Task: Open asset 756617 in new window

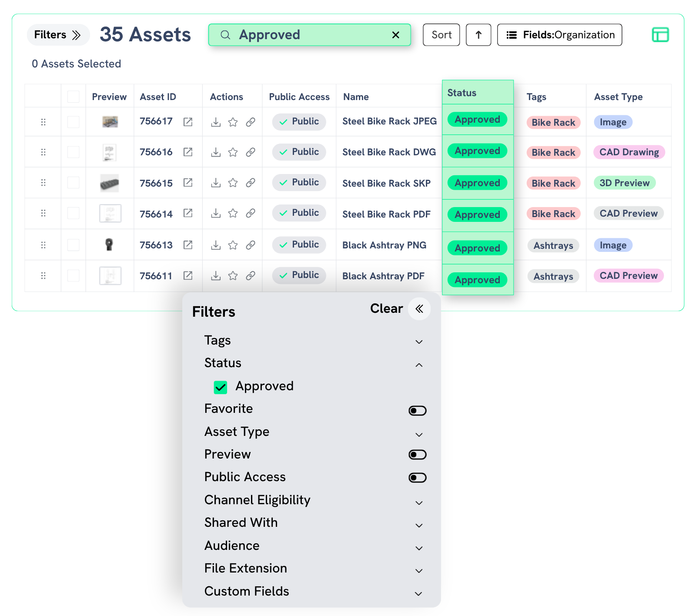Action: [188, 122]
